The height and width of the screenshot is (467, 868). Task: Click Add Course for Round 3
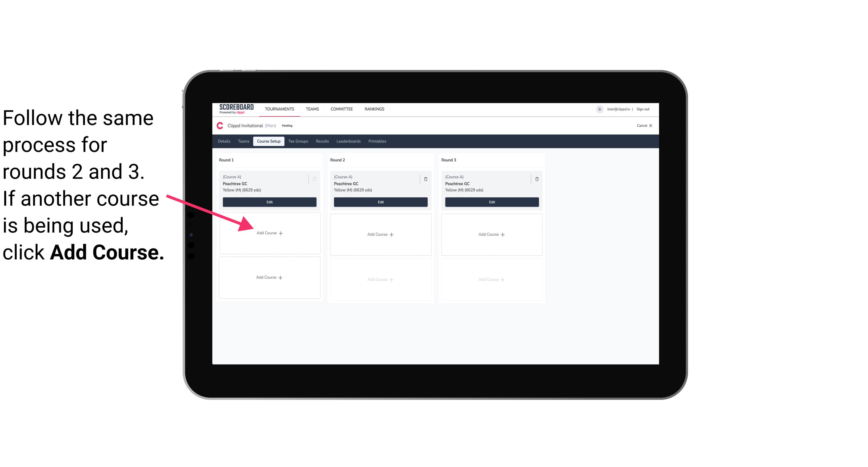[491, 234]
